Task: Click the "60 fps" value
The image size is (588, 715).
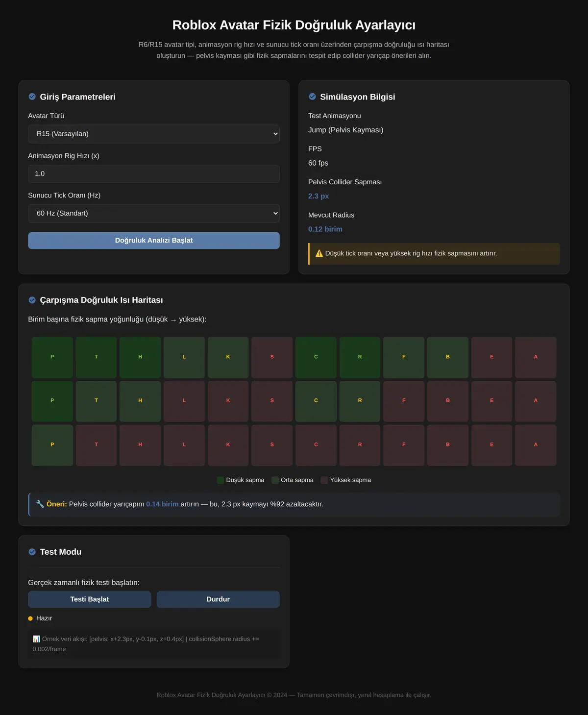Action: (x=318, y=163)
